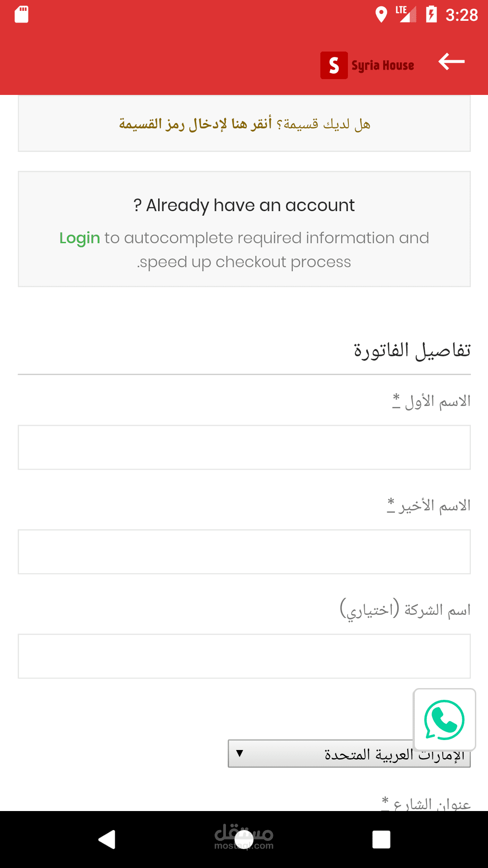
Task: Tap the LTE signal indicator
Action: [x=406, y=14]
